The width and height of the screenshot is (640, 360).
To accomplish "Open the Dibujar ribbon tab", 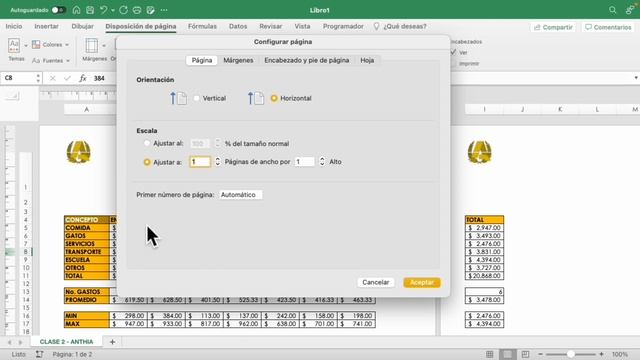I will pyautogui.click(x=82, y=26).
